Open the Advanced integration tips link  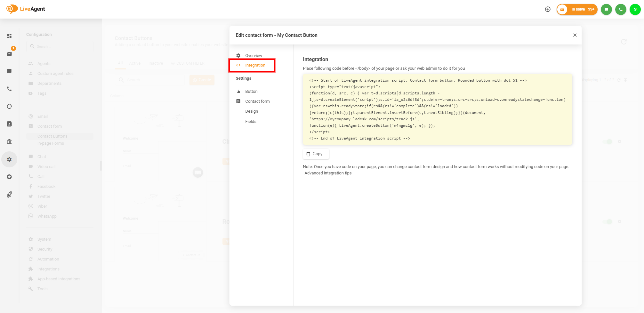coord(328,173)
